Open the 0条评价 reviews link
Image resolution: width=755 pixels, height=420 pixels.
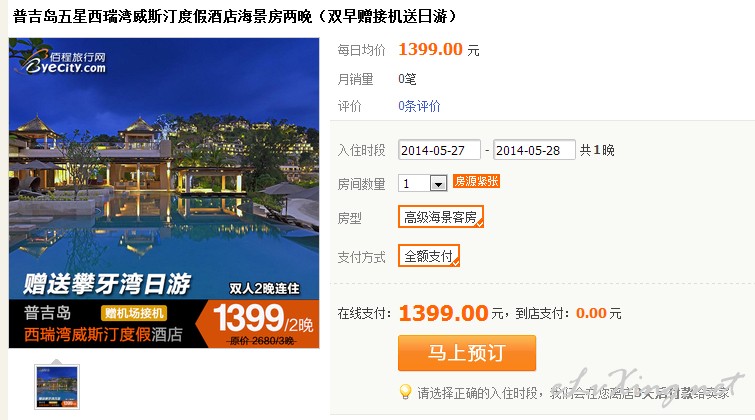point(419,106)
